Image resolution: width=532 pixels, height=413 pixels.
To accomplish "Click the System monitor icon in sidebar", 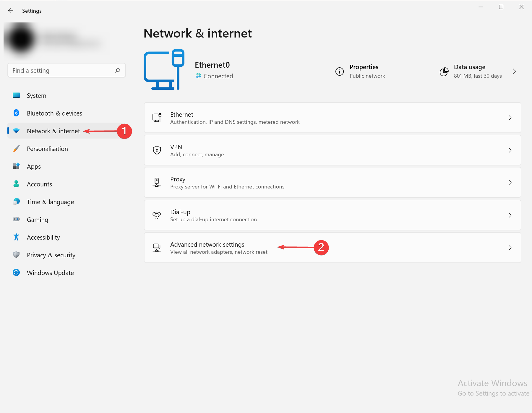I will coord(16,95).
